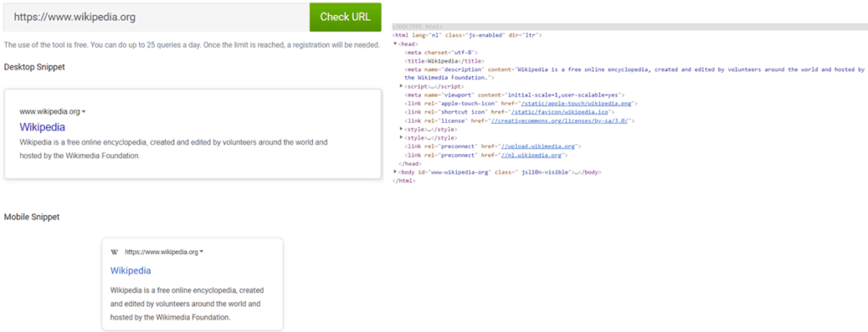Select the meta name="description" line in the code
This screenshot has width=868, height=332.
pyautogui.click(x=634, y=74)
